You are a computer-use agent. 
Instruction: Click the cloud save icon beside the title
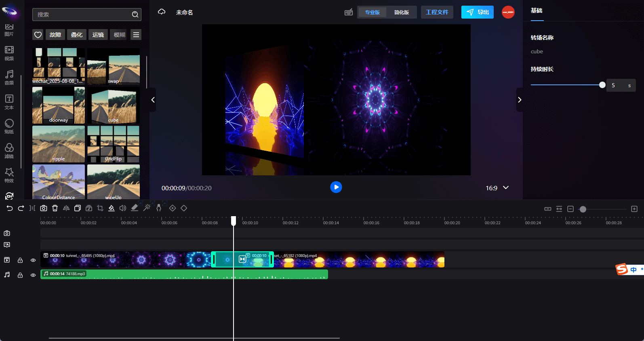pyautogui.click(x=162, y=12)
